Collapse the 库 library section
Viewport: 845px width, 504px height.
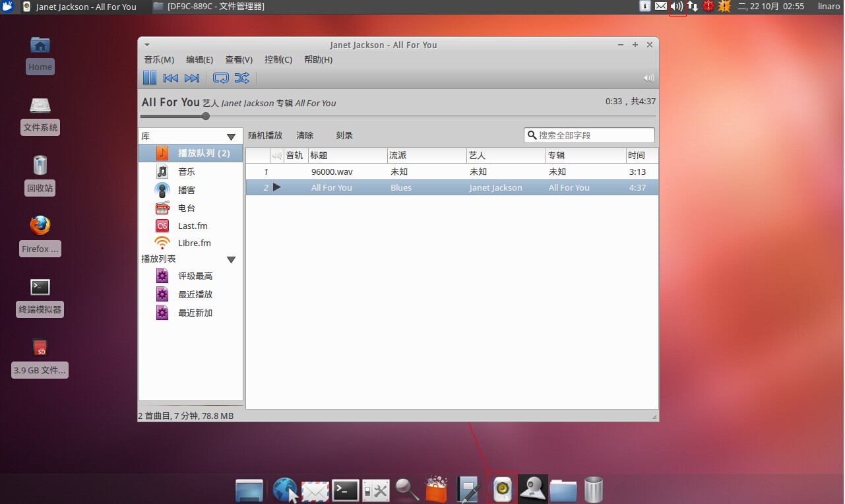[231, 137]
